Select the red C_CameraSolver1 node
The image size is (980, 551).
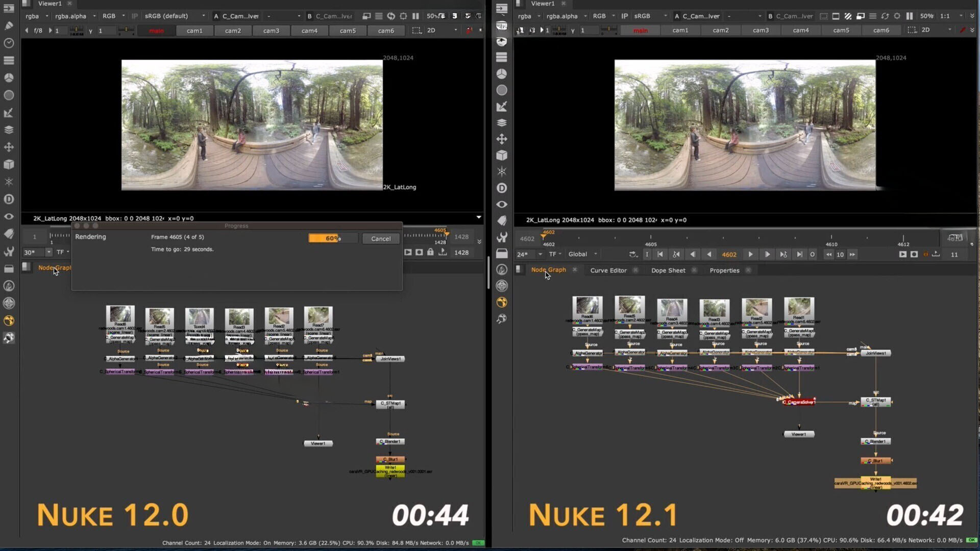click(x=799, y=402)
